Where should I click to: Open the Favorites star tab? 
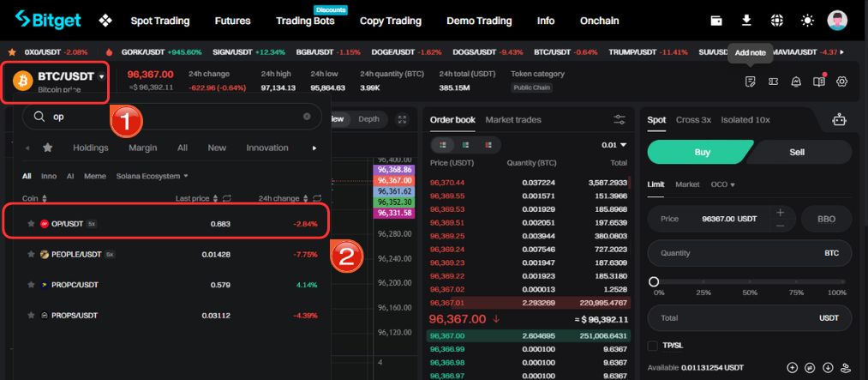48,148
